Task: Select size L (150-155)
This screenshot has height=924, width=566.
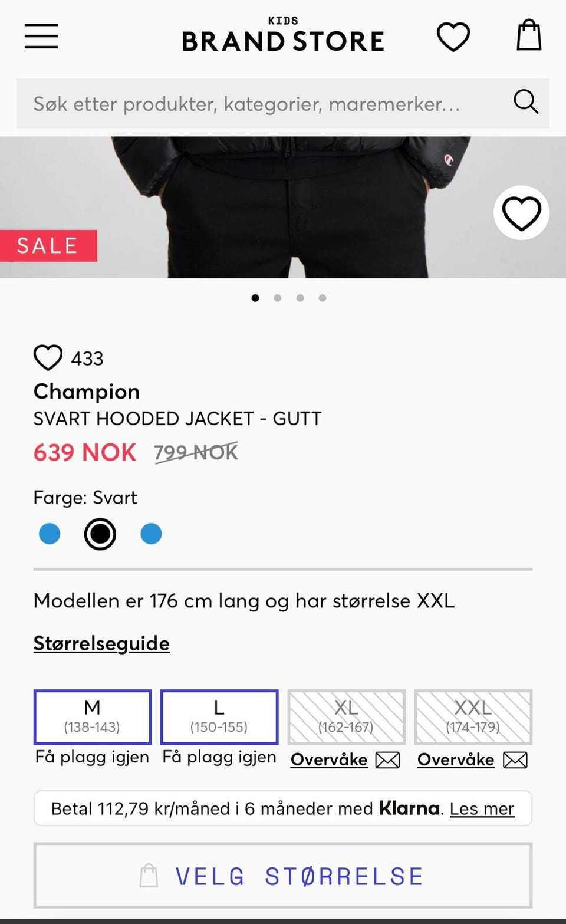Action: pyautogui.click(x=219, y=717)
